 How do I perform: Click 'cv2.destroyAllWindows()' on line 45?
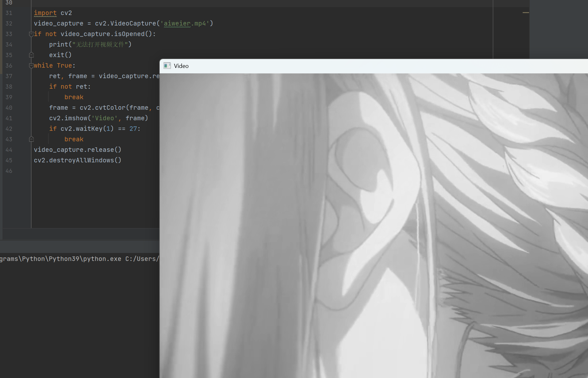pos(77,160)
